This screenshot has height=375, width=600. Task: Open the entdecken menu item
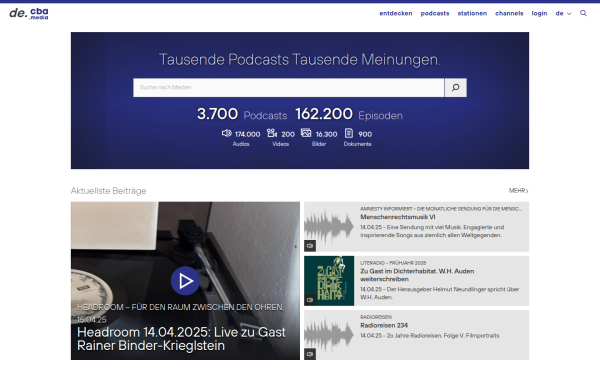[x=396, y=13]
